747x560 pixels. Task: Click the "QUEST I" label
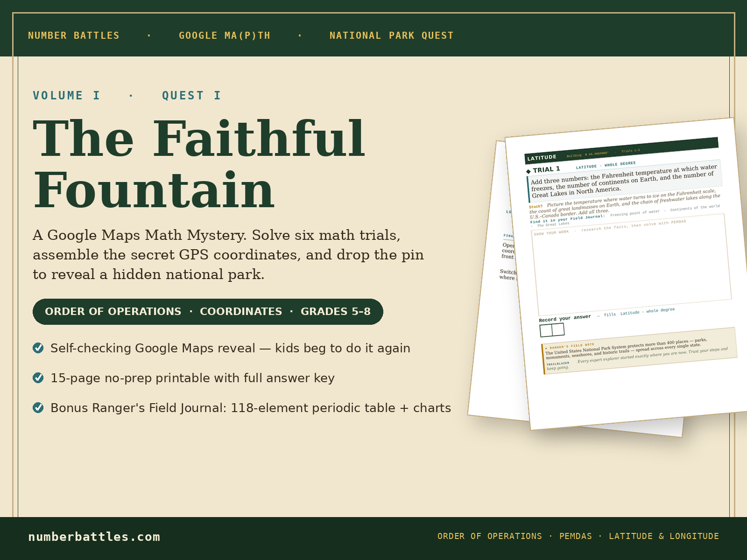191,96
